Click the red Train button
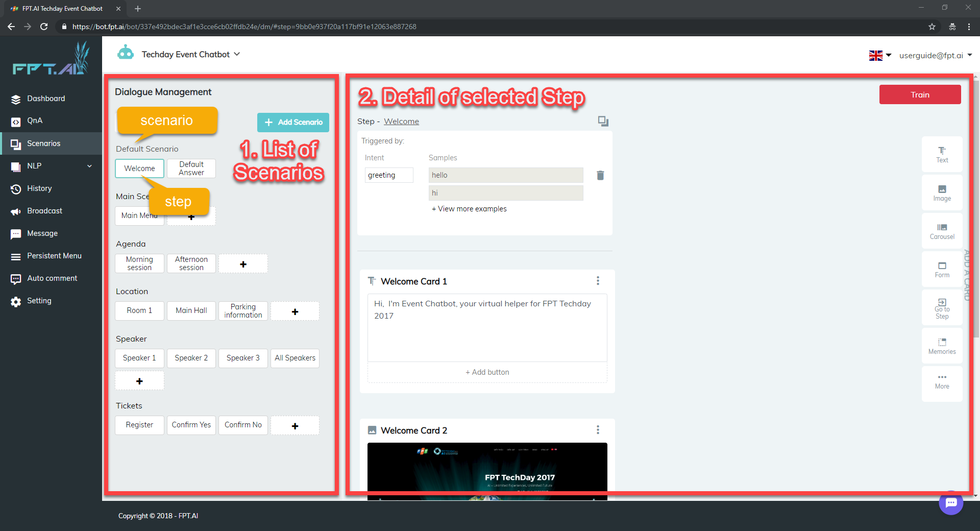The image size is (980, 531). pyautogui.click(x=920, y=94)
